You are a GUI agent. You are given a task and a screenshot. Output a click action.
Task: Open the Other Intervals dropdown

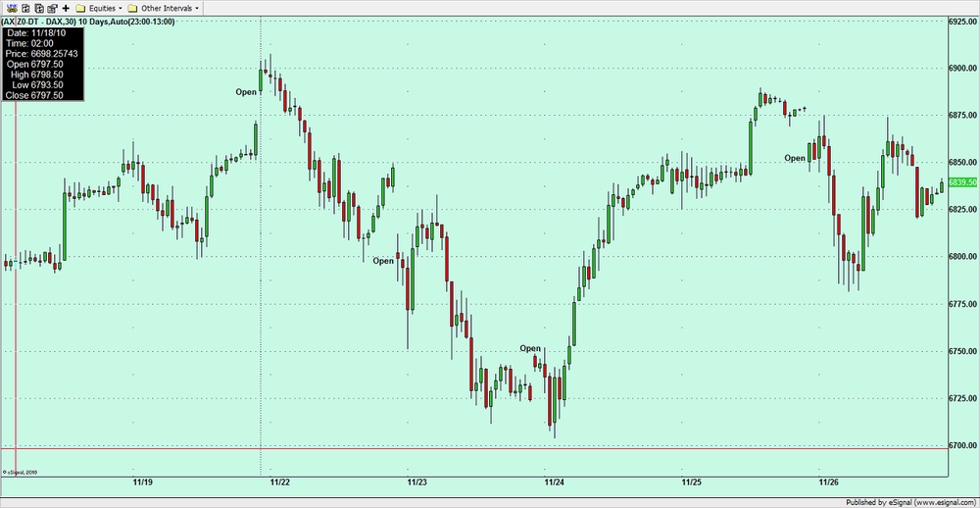coord(170,9)
